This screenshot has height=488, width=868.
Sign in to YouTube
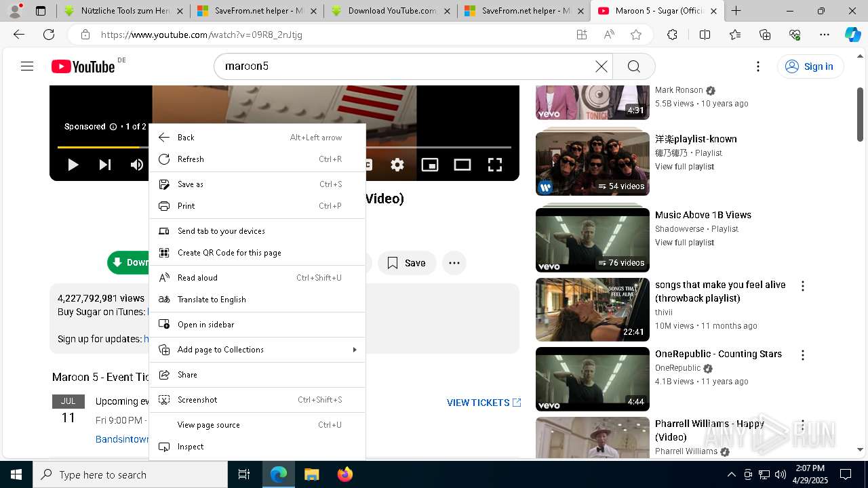coord(809,66)
